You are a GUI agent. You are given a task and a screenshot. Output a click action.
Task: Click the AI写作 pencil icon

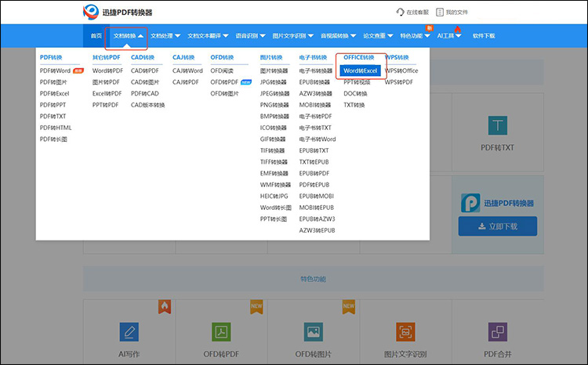[x=129, y=331]
